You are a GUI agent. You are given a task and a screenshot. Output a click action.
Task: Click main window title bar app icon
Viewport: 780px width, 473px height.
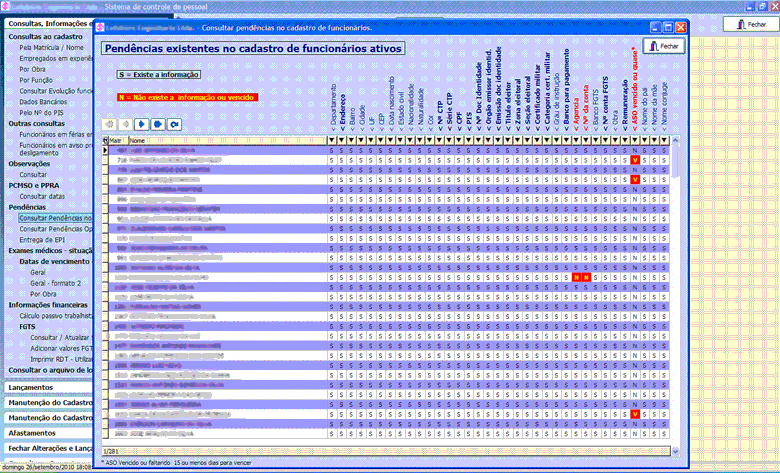pos(5,6)
